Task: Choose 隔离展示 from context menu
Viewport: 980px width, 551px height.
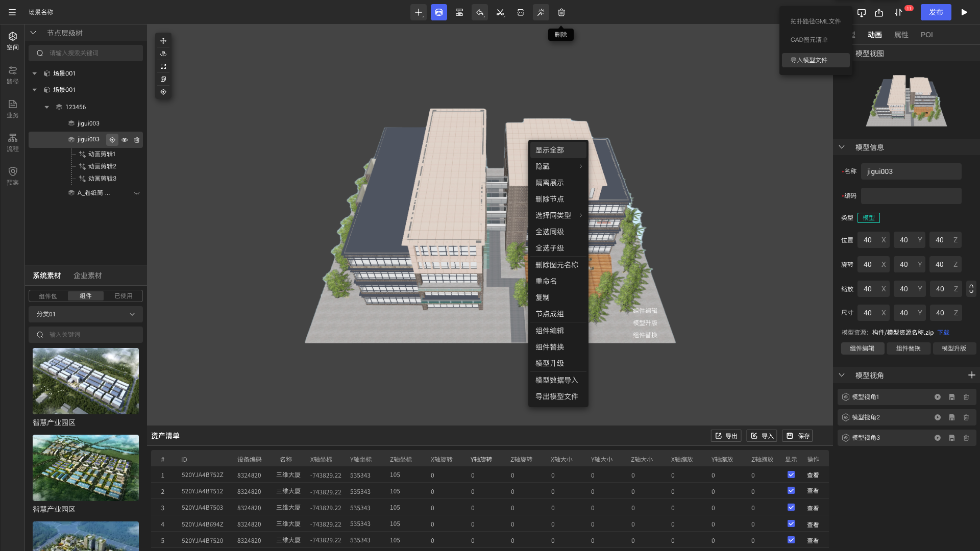Action: click(x=549, y=183)
